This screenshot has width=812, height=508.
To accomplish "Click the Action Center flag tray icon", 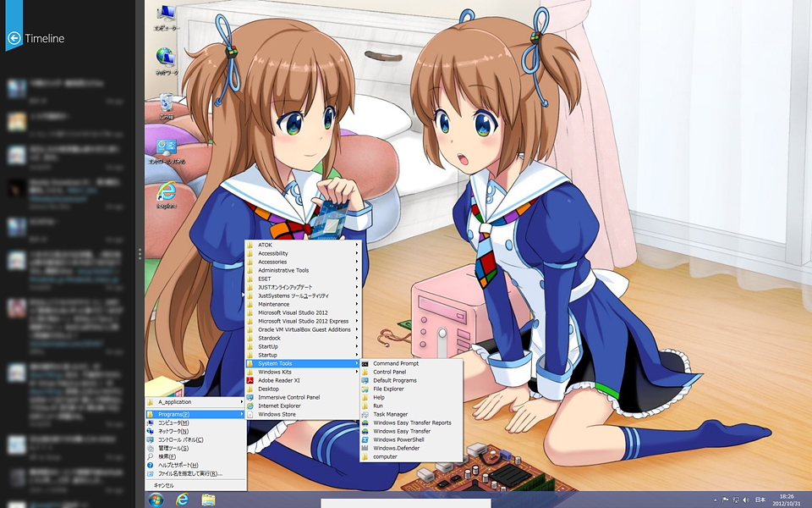I will point(726,500).
